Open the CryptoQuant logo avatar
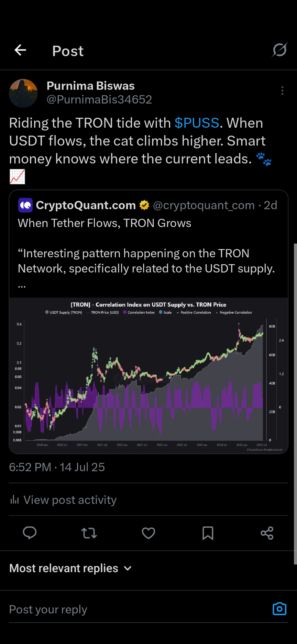Image resolution: width=297 pixels, height=644 pixels. click(x=25, y=205)
